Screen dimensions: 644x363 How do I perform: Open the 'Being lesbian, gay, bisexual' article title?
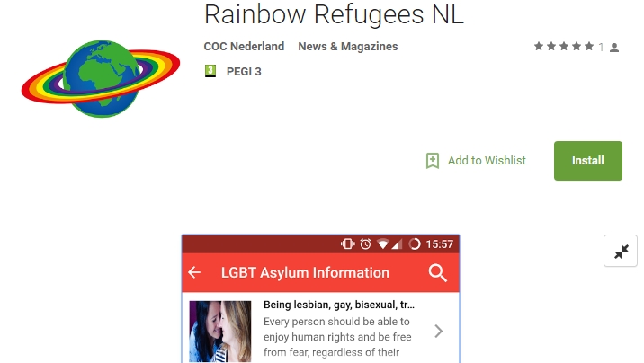(339, 305)
